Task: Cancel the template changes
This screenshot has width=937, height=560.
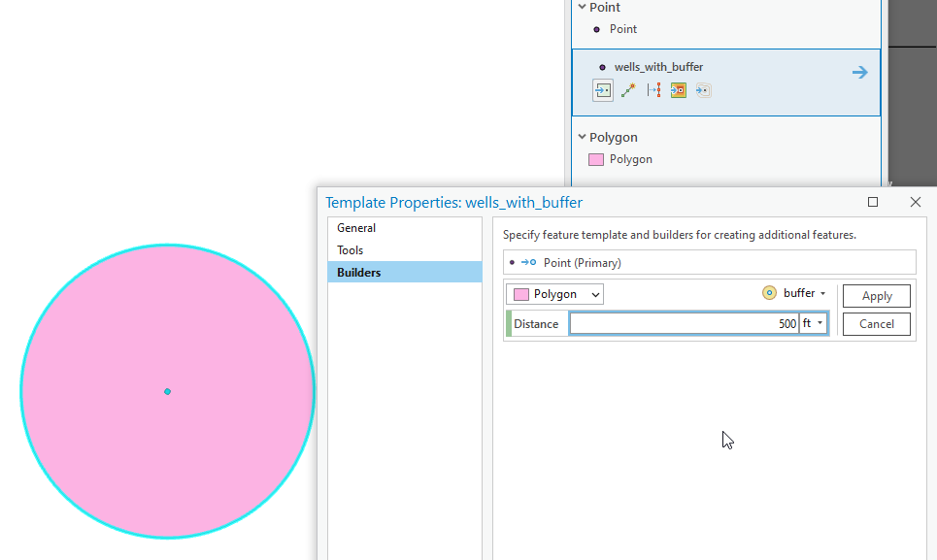Action: coord(876,324)
